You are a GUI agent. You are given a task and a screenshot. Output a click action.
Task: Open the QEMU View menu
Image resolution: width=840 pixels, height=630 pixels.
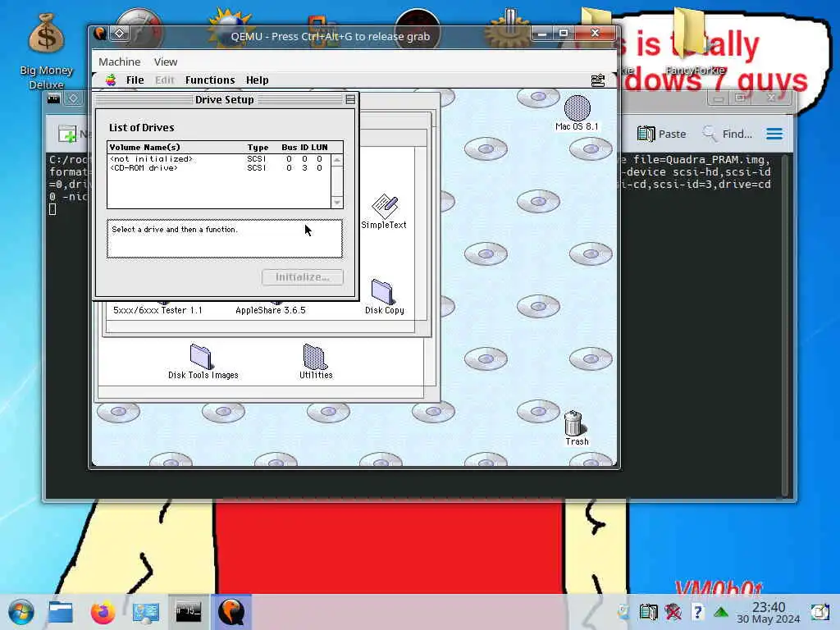click(x=166, y=62)
